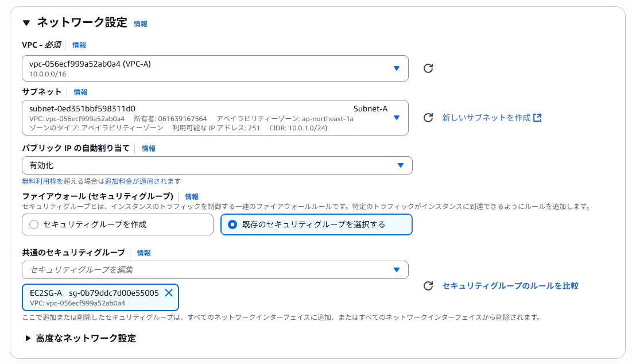Click 追加料金が適用されます link
Image resolution: width=632 pixels, height=364 pixels.
(x=143, y=181)
